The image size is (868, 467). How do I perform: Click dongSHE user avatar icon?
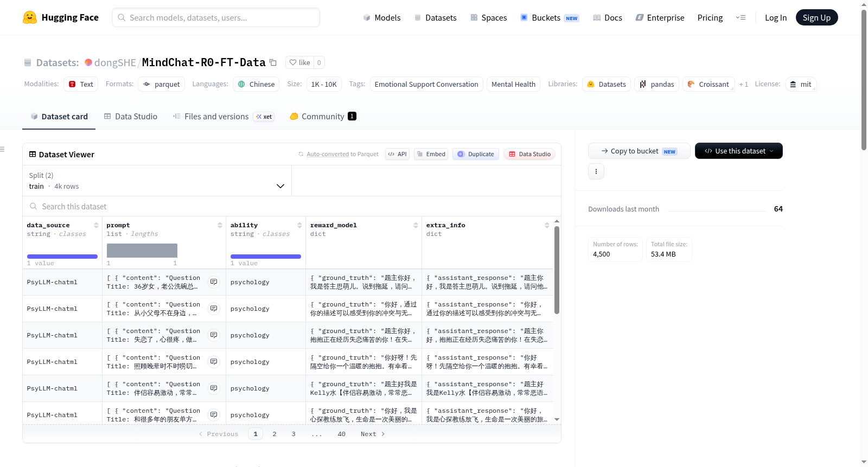tap(88, 62)
